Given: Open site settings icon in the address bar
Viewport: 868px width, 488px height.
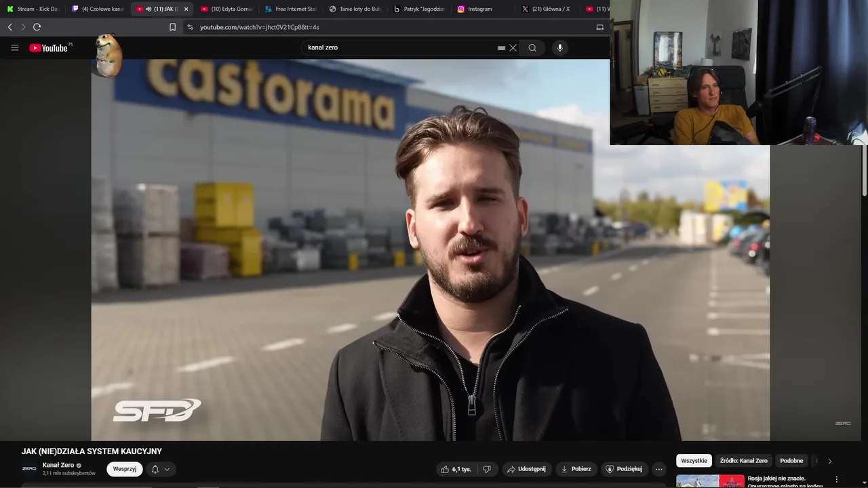Looking at the screenshot, I should click(x=190, y=27).
